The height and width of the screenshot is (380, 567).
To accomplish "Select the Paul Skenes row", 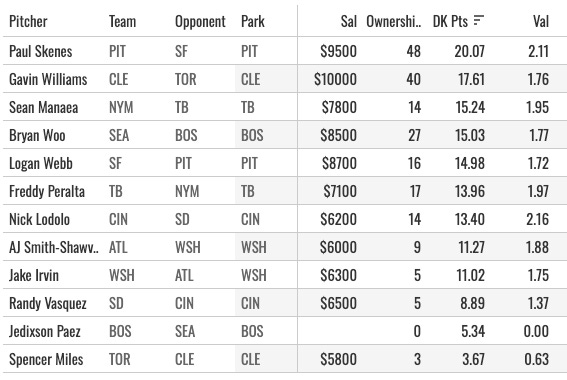I will point(284,51).
